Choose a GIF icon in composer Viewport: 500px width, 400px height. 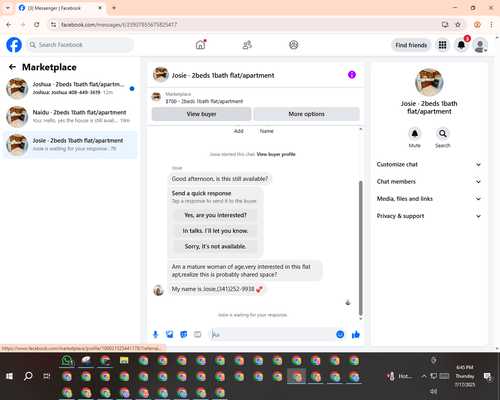[197, 334]
